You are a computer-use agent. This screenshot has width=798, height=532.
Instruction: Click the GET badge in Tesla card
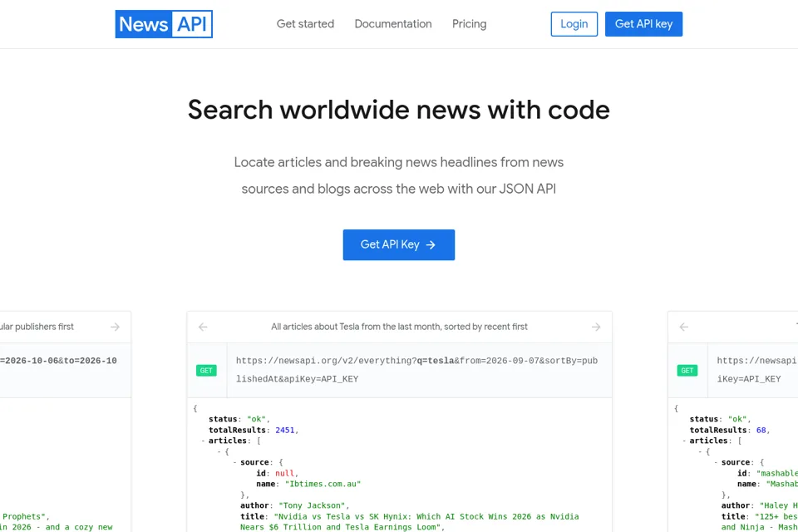pyautogui.click(x=206, y=371)
